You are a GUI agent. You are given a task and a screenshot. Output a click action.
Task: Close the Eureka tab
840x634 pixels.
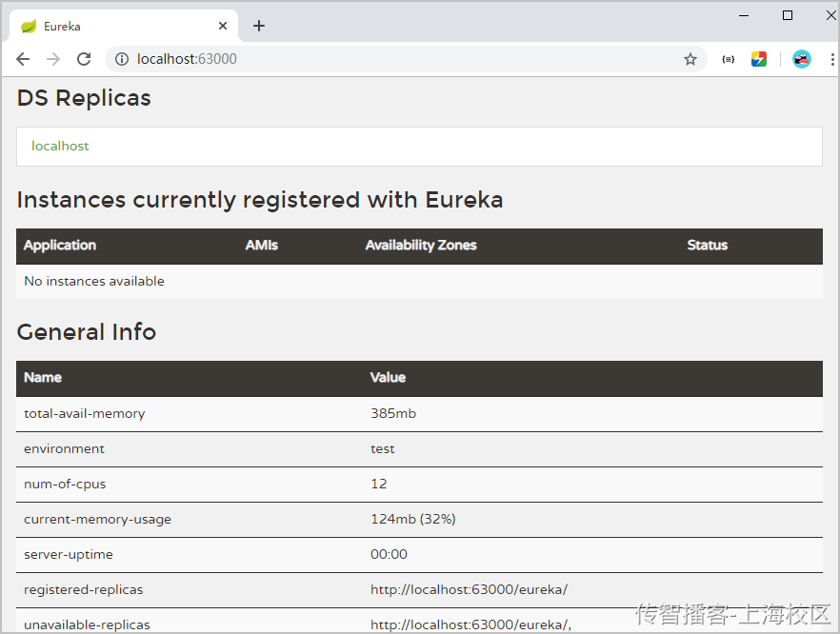tap(223, 26)
